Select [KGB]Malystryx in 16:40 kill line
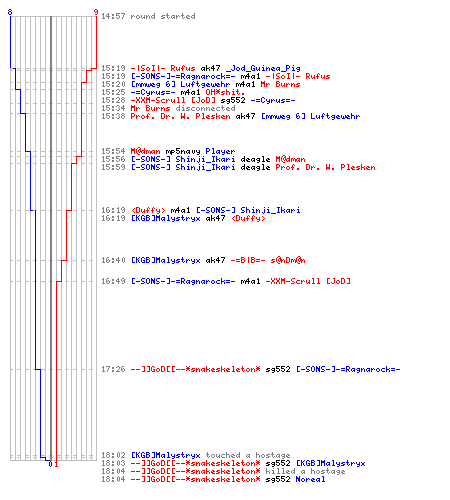 coord(166,260)
